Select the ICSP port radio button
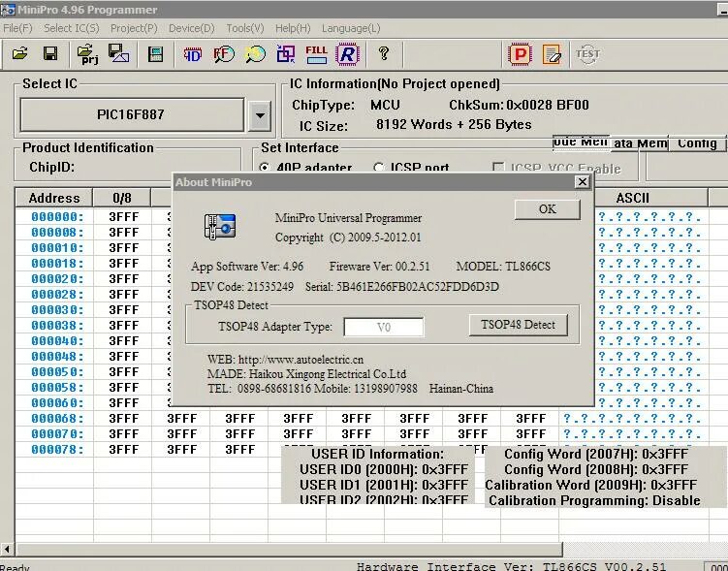 [378, 167]
